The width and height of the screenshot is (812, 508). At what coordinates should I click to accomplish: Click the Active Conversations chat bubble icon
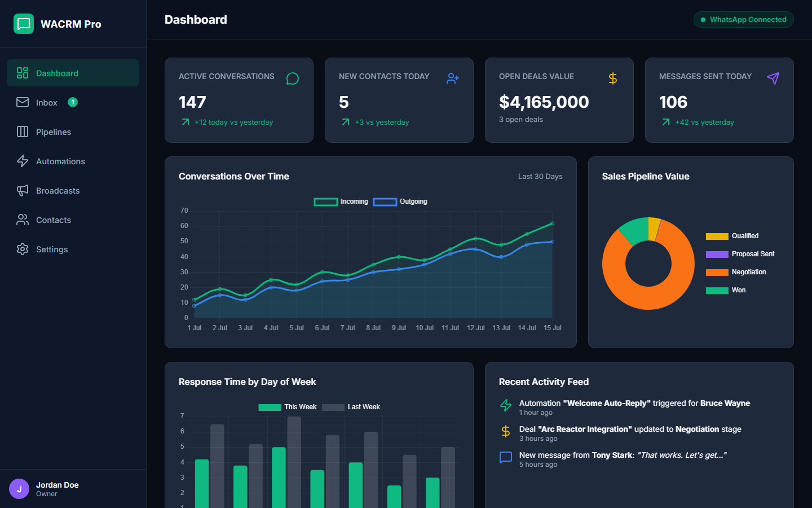tap(293, 78)
